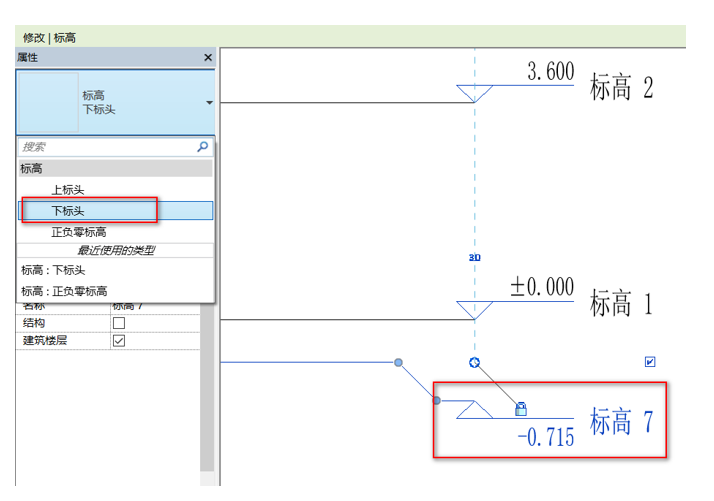The width and height of the screenshot is (714, 501).
Task: Click the -0.715 elevation value
Action: click(546, 437)
